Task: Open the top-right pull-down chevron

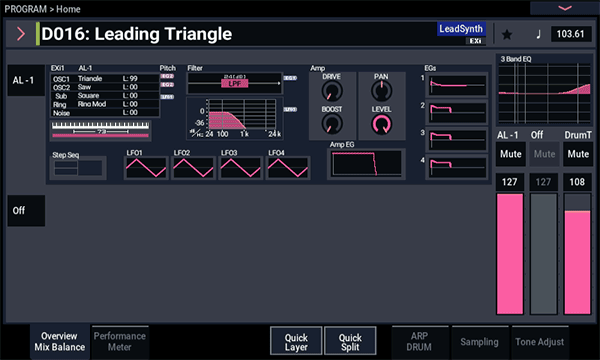Action: (x=565, y=8)
